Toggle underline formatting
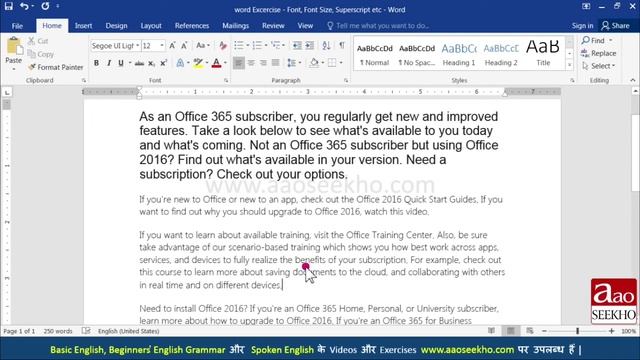The width and height of the screenshot is (640, 360). tap(121, 63)
